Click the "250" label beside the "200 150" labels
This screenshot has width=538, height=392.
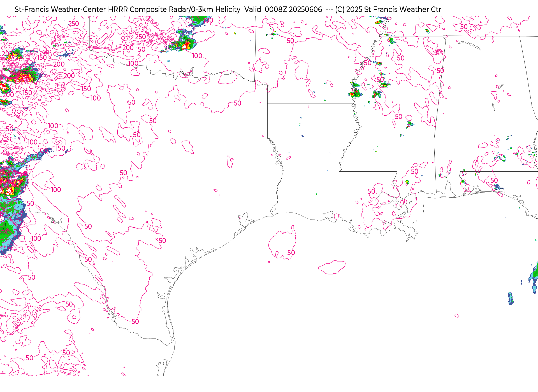pos(140,37)
